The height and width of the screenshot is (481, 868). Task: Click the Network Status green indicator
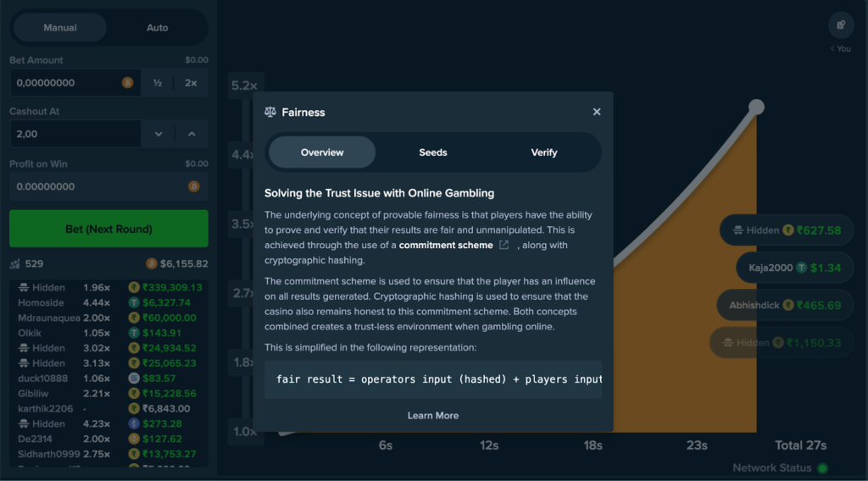click(821, 468)
